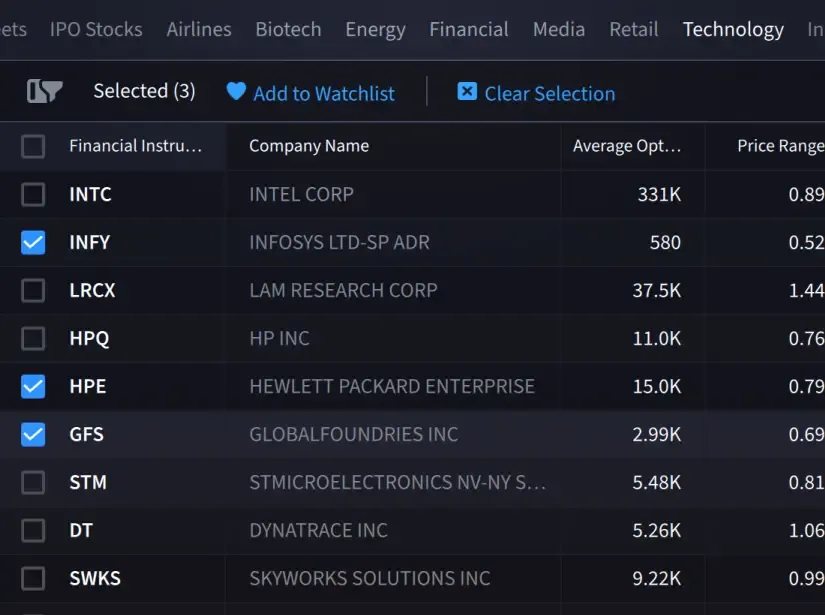
Task: Click the select-all header checkbox
Action: [x=32, y=146]
